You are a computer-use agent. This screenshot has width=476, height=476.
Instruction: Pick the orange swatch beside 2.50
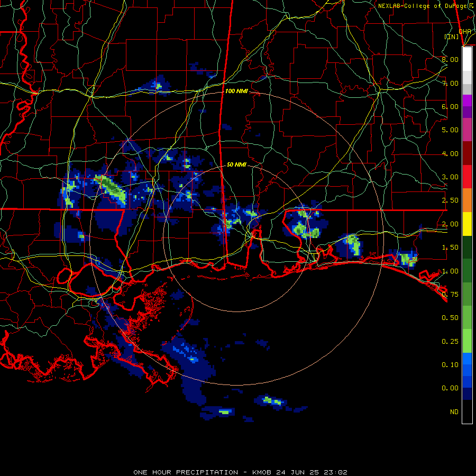(x=467, y=200)
